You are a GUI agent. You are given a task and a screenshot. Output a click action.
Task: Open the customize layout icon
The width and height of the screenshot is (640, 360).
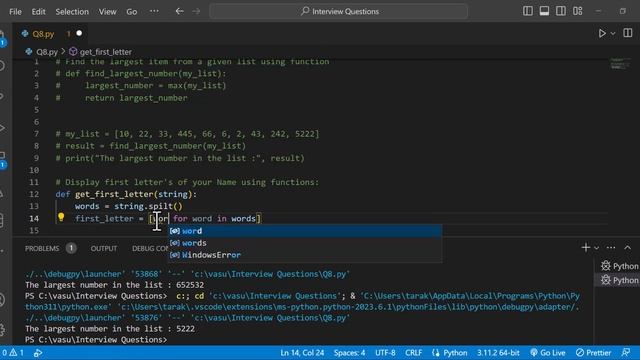(x=578, y=11)
